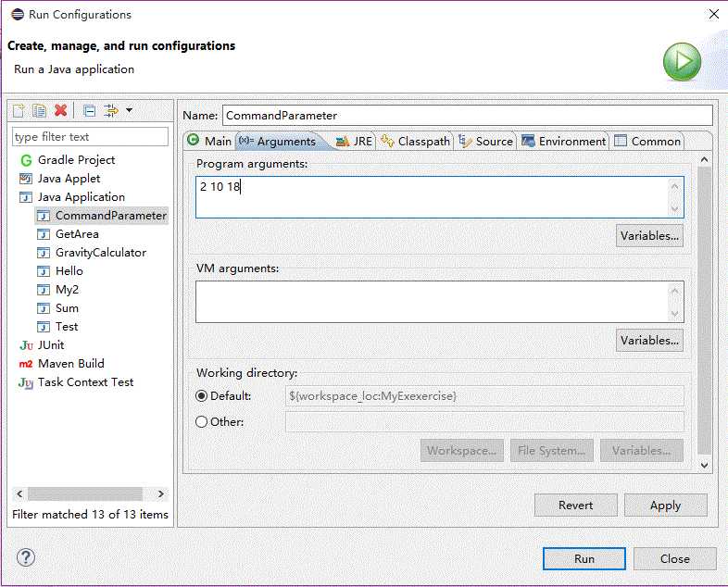
Task: Select the Default working directory option
Action: click(202, 396)
